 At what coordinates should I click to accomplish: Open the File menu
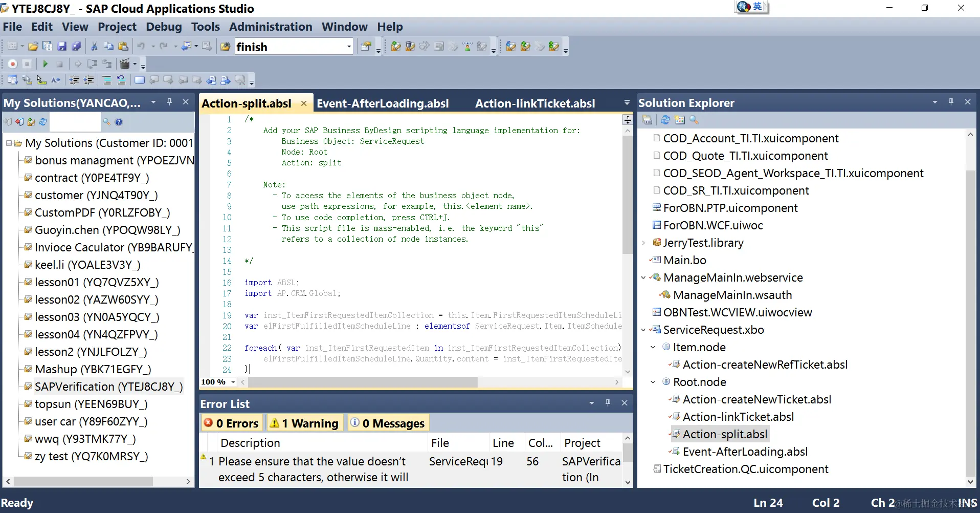pyautogui.click(x=12, y=27)
